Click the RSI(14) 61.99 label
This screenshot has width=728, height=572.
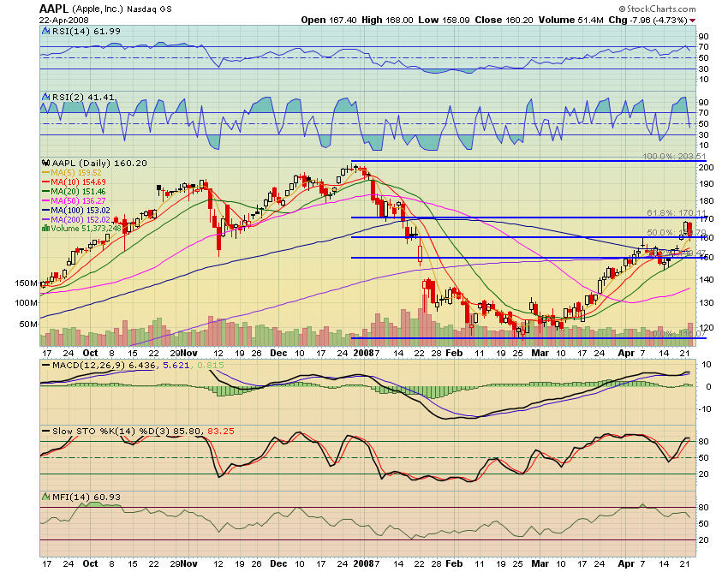click(87, 31)
